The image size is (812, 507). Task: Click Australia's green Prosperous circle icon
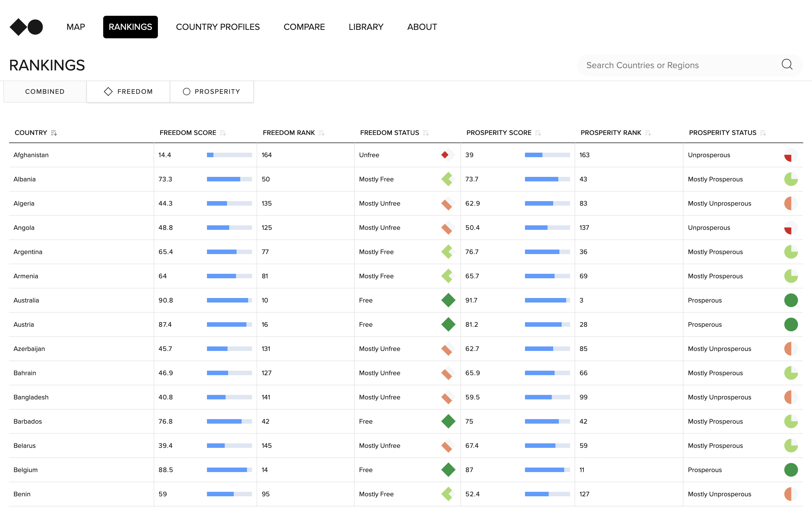(x=791, y=300)
